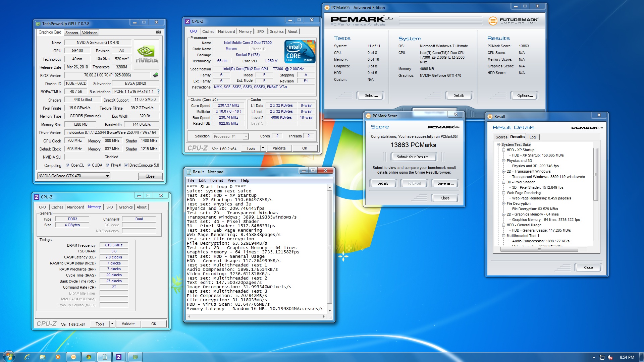The height and width of the screenshot is (362, 644).
Task: Click the Notepad title bar icon
Action: (x=189, y=172)
